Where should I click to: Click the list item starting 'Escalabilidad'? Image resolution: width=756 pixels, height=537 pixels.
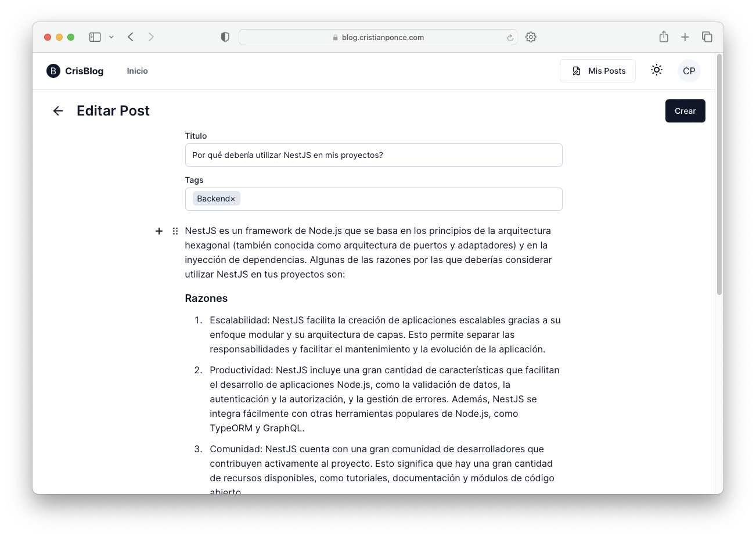pyautogui.click(x=385, y=334)
